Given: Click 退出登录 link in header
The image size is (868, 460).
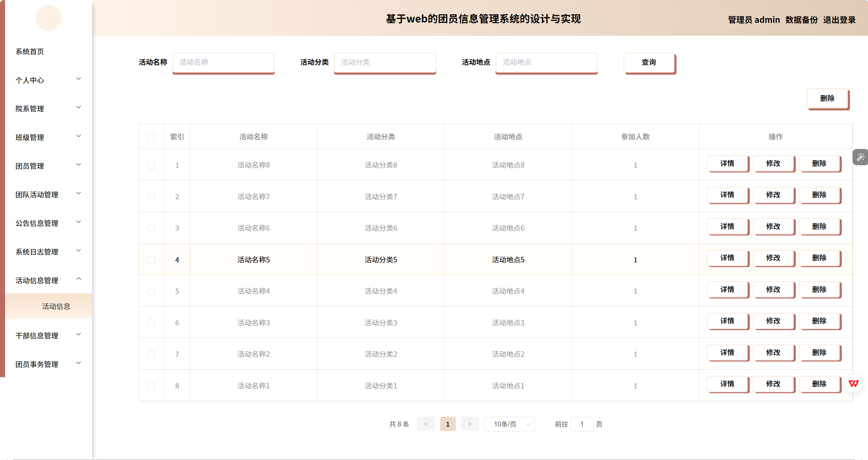Looking at the screenshot, I should coord(839,20).
